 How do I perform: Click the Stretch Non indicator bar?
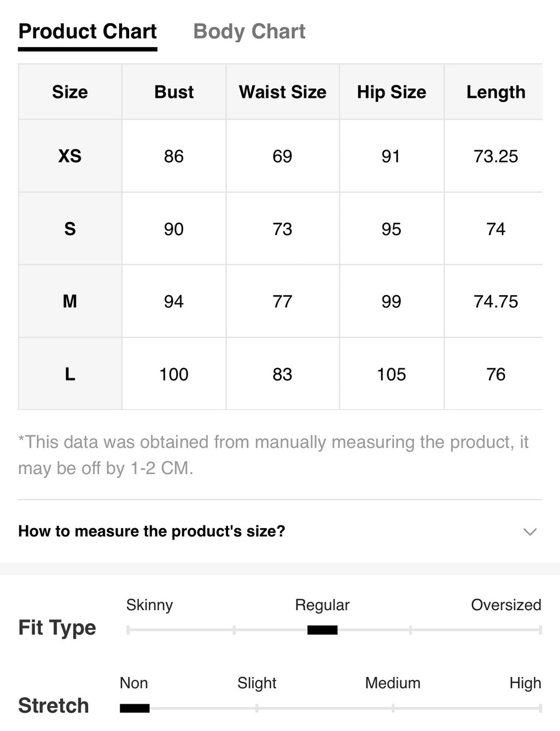coord(135,708)
